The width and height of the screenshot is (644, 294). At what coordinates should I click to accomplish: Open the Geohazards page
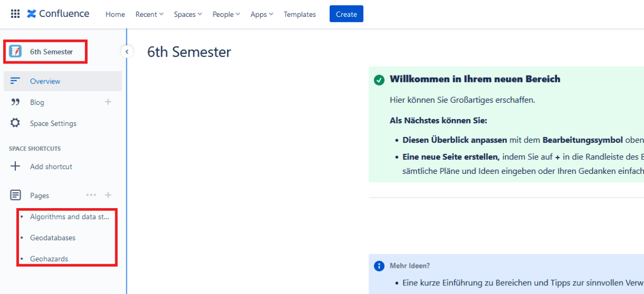tap(49, 259)
